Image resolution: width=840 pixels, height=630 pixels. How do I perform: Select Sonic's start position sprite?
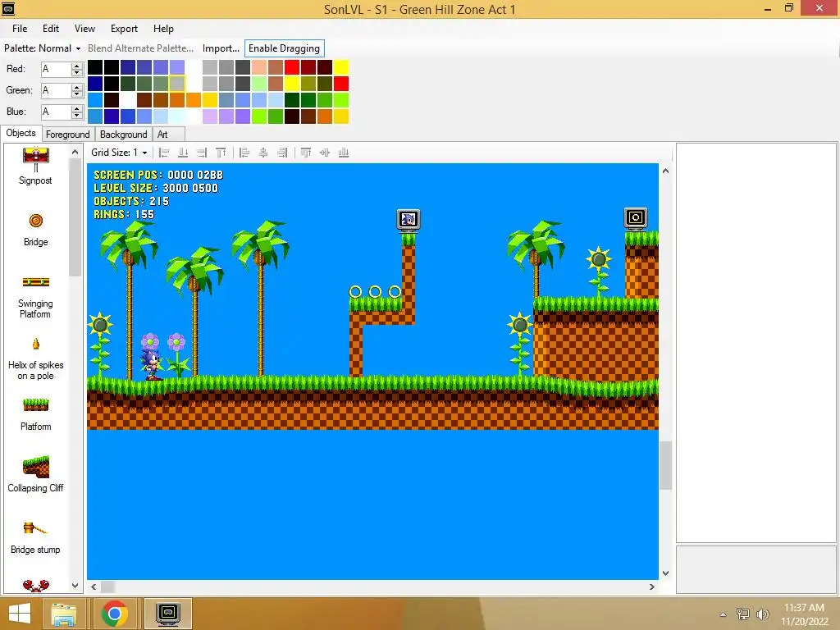[152, 364]
